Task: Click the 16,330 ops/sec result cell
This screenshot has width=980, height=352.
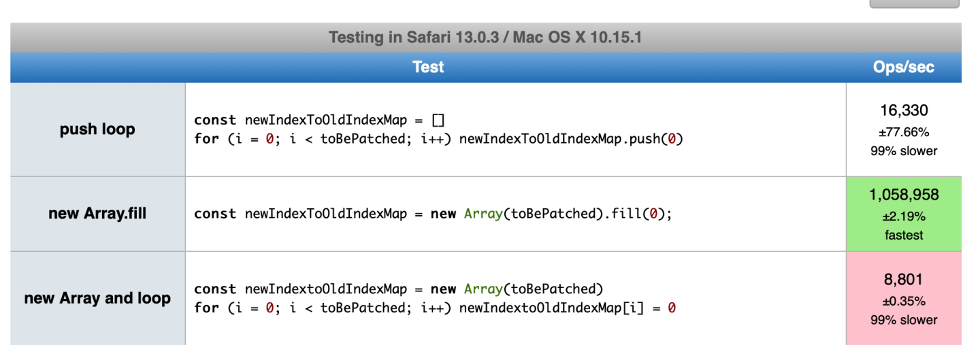Action: tap(904, 129)
